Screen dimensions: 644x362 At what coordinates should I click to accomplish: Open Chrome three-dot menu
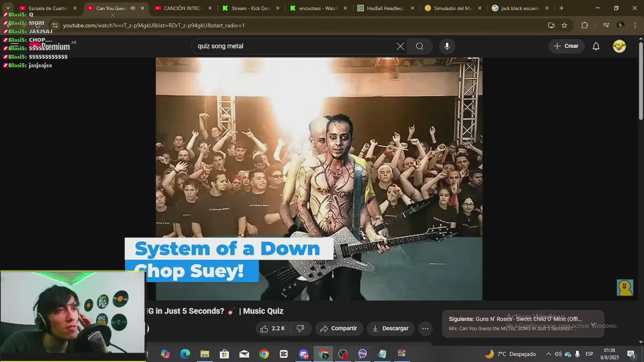pyautogui.click(x=634, y=25)
